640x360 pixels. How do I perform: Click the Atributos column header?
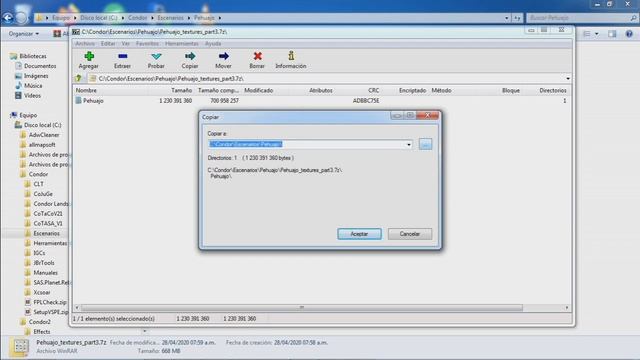pyautogui.click(x=321, y=90)
